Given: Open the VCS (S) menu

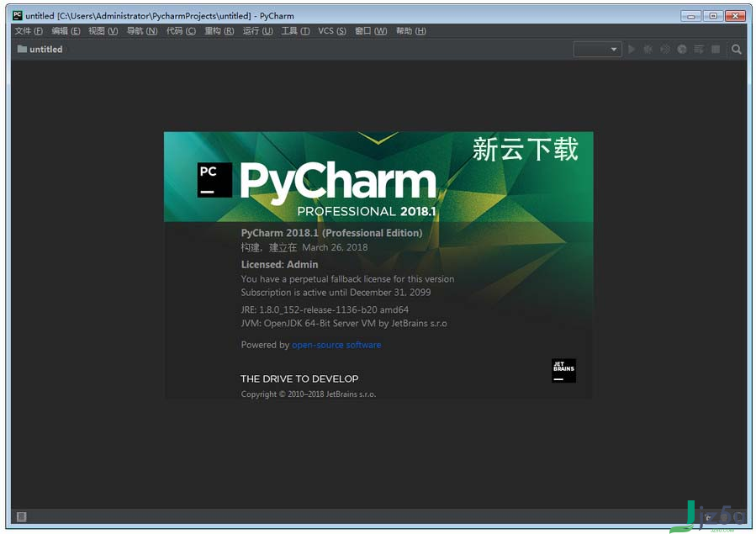Looking at the screenshot, I should click(x=331, y=31).
